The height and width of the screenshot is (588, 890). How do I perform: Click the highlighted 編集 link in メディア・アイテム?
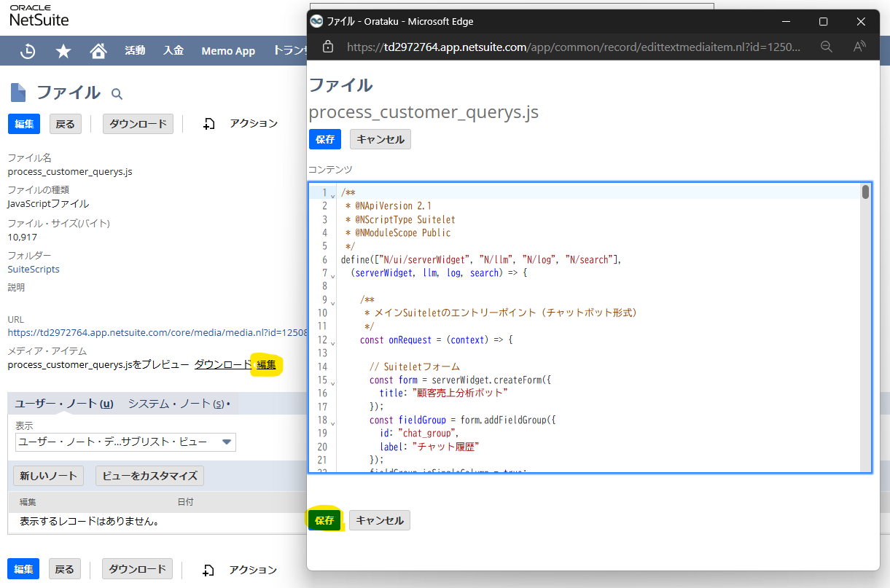click(266, 364)
